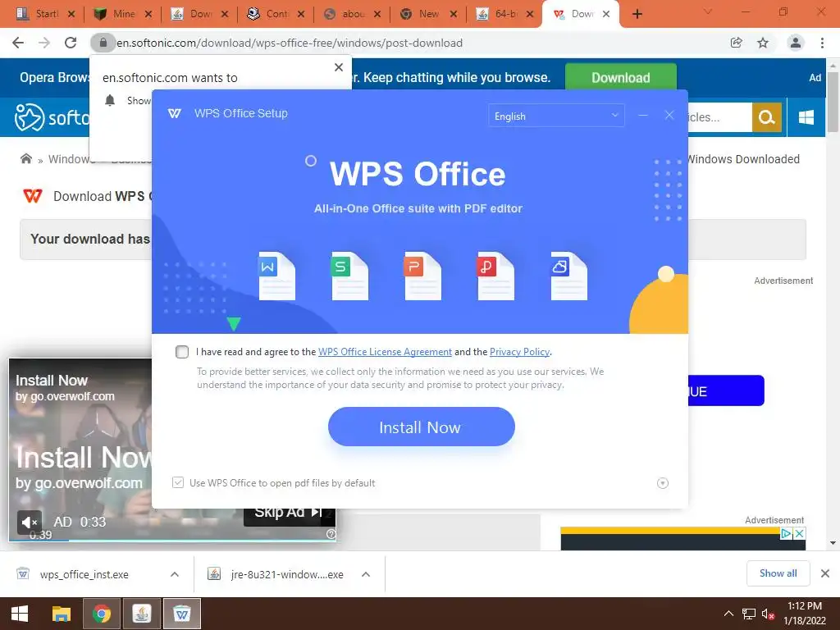
Task: Go back in browser history
Action: pyautogui.click(x=18, y=43)
